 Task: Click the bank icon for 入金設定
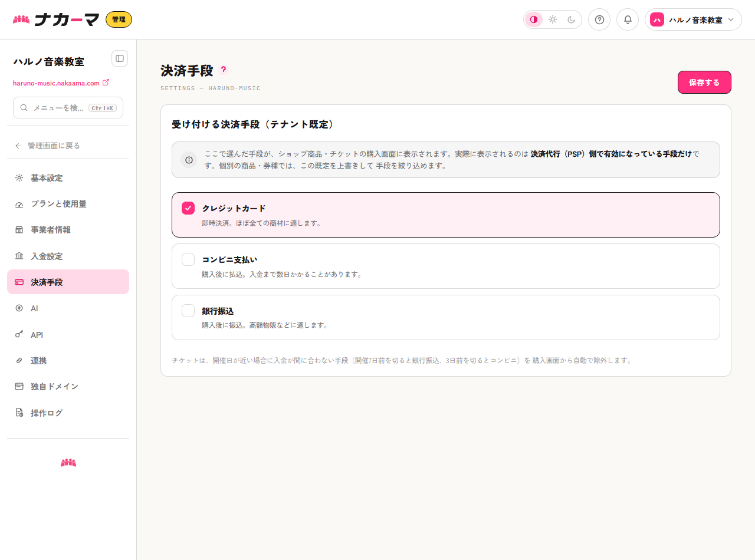pyautogui.click(x=19, y=256)
